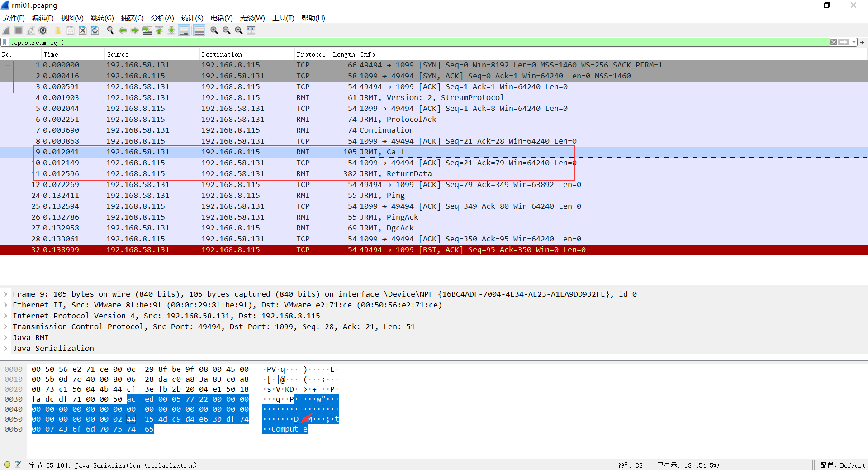Screen dimensions: 868x470
Task: Click the go to specific packet icon
Action: pyautogui.click(x=147, y=30)
